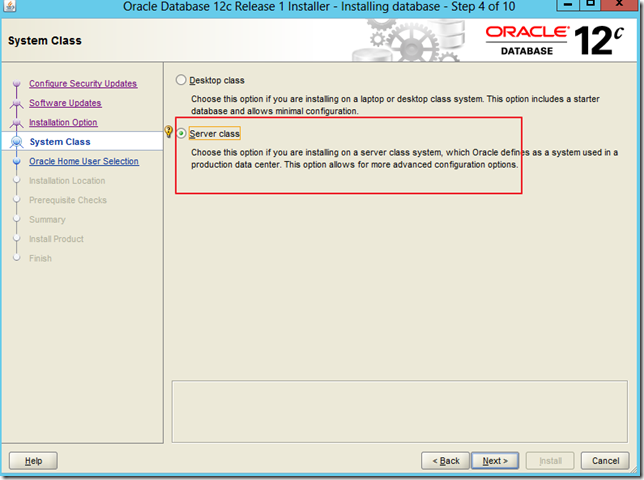Return to the Installation Option step

pyautogui.click(x=63, y=122)
